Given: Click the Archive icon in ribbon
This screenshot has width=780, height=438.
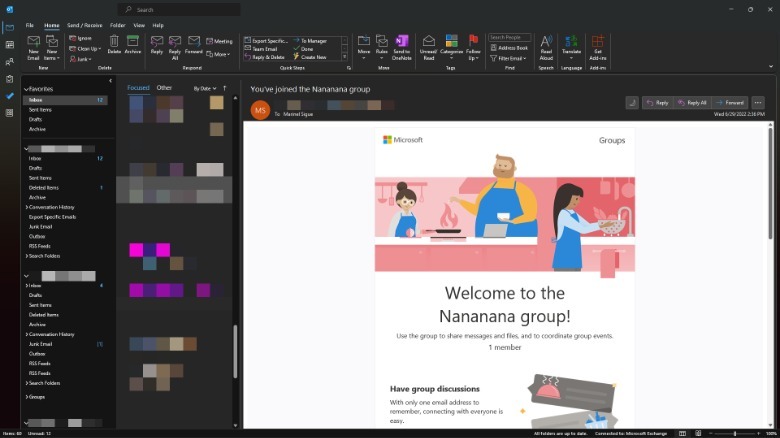Looking at the screenshot, I should [132, 43].
